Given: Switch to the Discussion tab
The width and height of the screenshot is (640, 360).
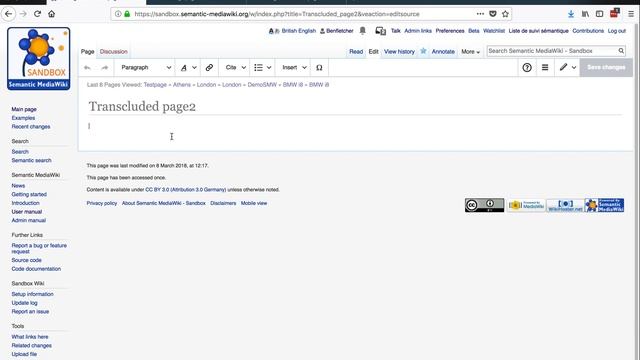Looking at the screenshot, I should pyautogui.click(x=114, y=51).
